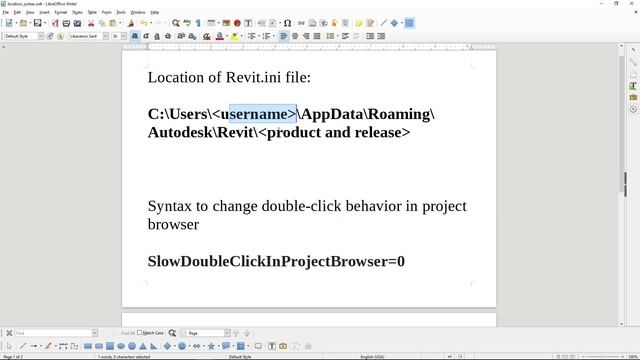Click the vertical scrollbar thumb
This screenshot has width=640, height=360.
622,124
